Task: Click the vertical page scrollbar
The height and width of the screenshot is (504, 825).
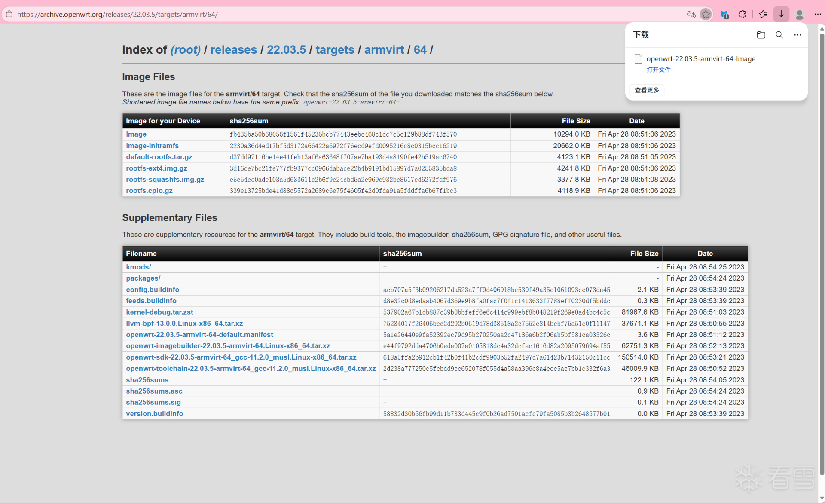Action: point(822,254)
